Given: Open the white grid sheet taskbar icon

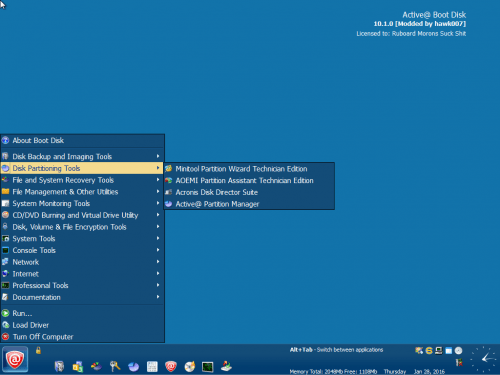Looking at the screenshot, I should coord(152,366).
